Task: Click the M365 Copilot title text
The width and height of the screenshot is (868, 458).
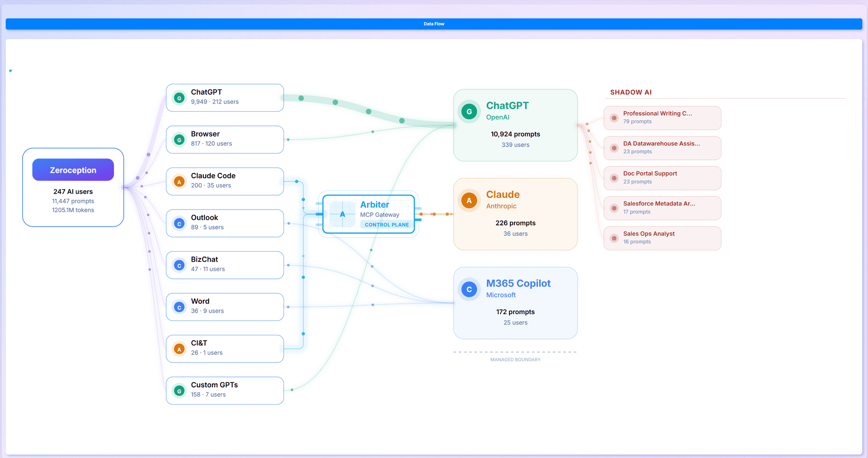Action: [x=518, y=283]
